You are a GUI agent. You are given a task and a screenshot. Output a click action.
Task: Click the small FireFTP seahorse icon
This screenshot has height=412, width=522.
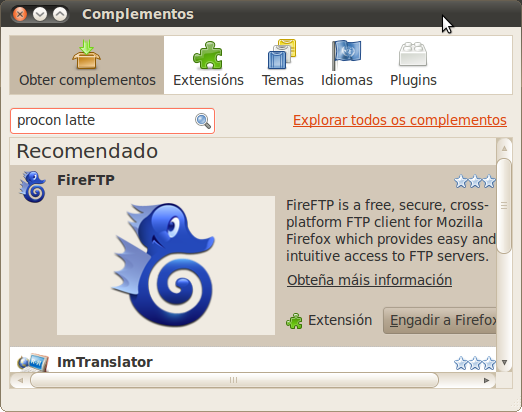tap(33, 187)
